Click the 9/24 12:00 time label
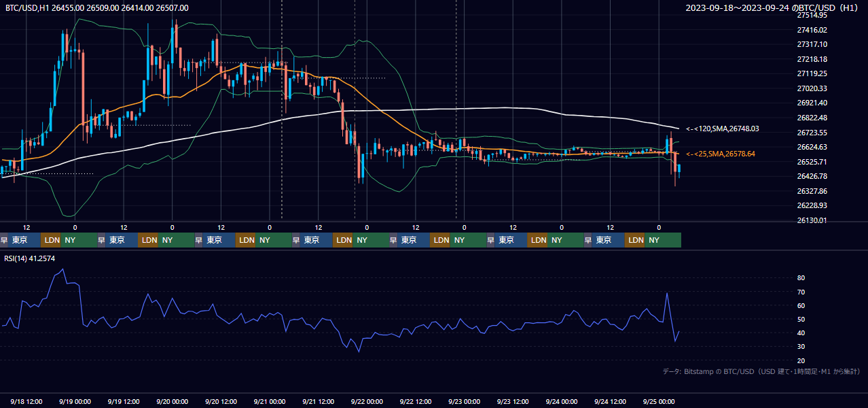This screenshot has width=868, height=408. point(611,402)
